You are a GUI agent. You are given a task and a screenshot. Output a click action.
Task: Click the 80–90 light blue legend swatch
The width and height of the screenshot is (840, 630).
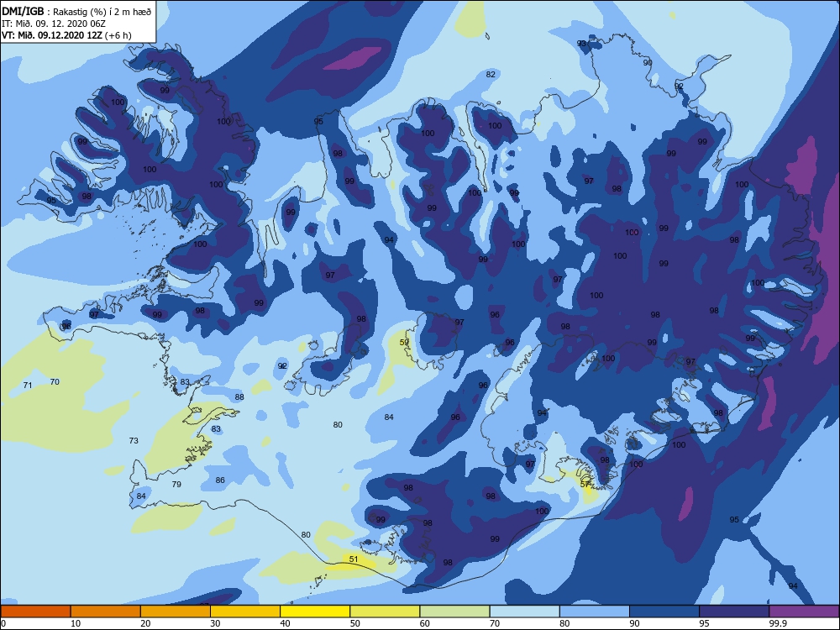click(x=595, y=612)
